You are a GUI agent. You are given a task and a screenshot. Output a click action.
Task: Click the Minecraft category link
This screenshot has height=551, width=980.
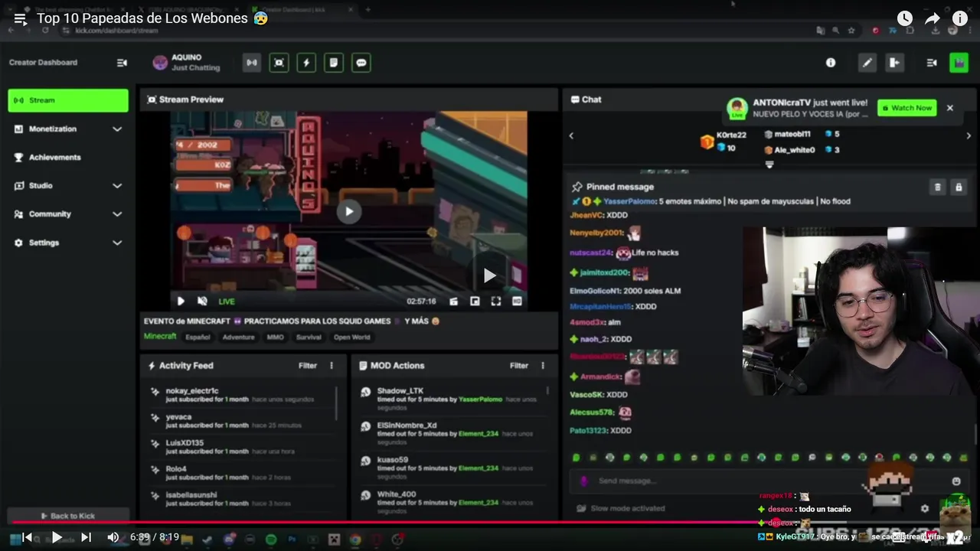160,337
